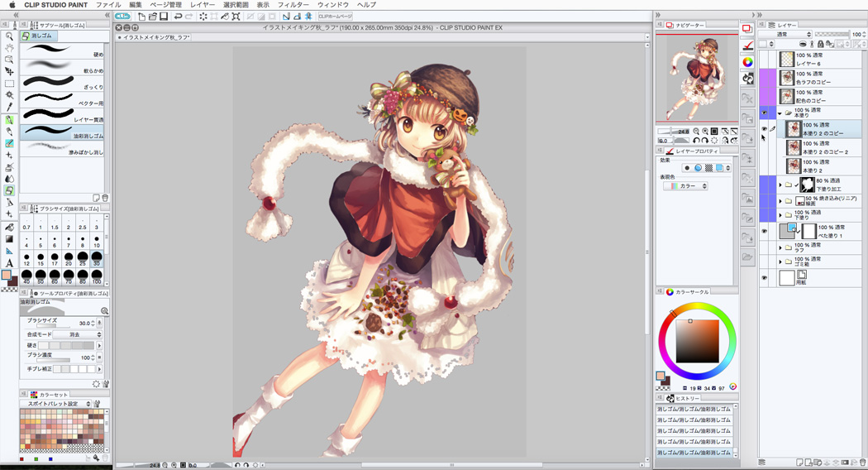The width and height of the screenshot is (868, 470).
Task: Open the ウィンドウ menu
Action: [332, 4]
